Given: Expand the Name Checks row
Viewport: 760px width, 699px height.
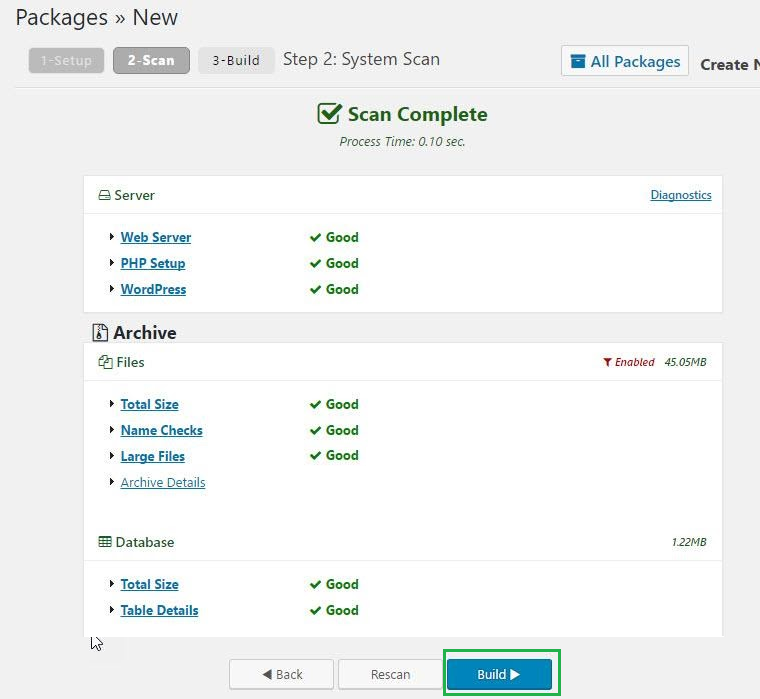Looking at the screenshot, I should 161,430.
